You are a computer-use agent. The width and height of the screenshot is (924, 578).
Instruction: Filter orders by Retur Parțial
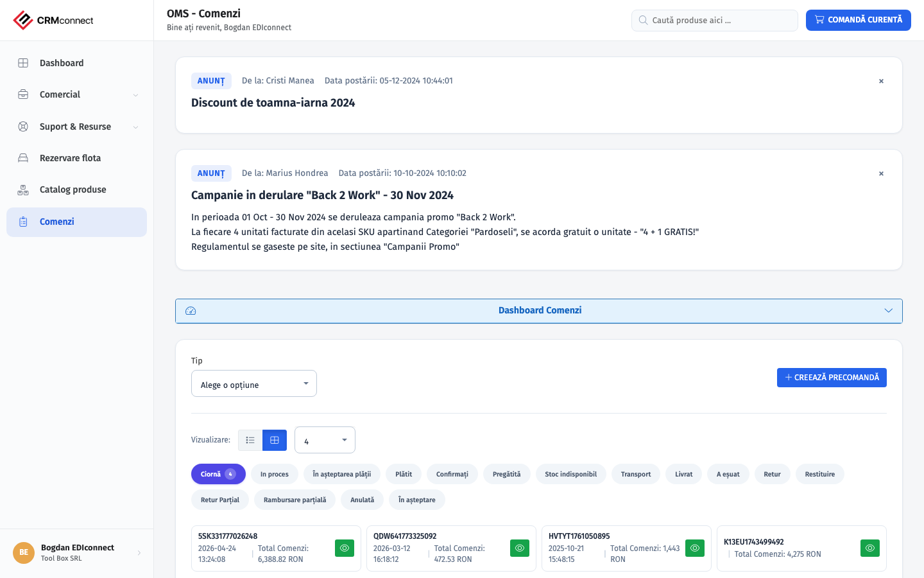pos(220,500)
